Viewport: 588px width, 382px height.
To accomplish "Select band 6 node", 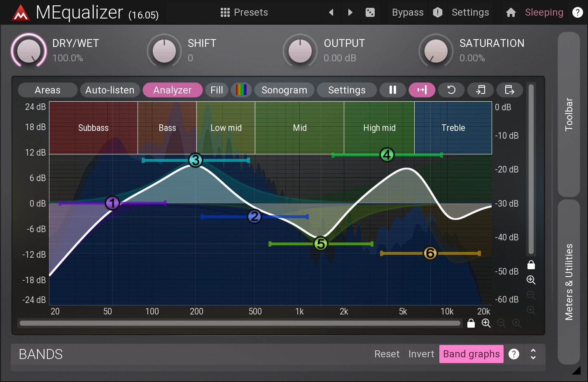I will pos(430,253).
